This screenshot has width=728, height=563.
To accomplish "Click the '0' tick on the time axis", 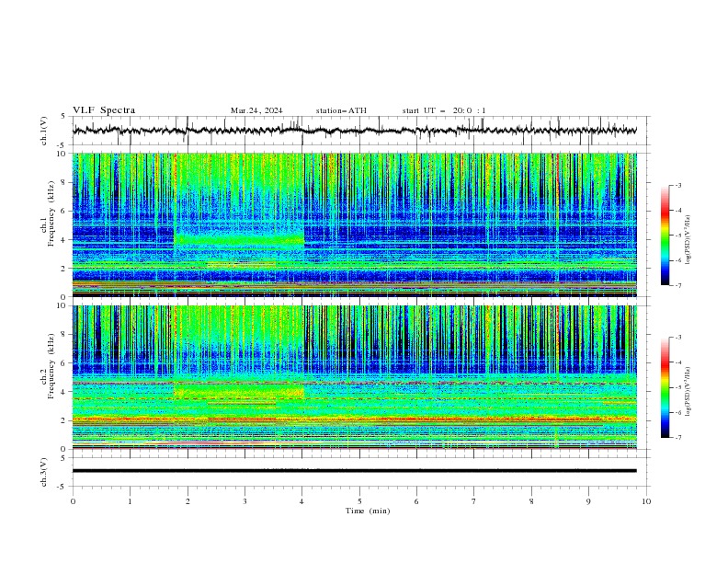I will [x=73, y=501].
